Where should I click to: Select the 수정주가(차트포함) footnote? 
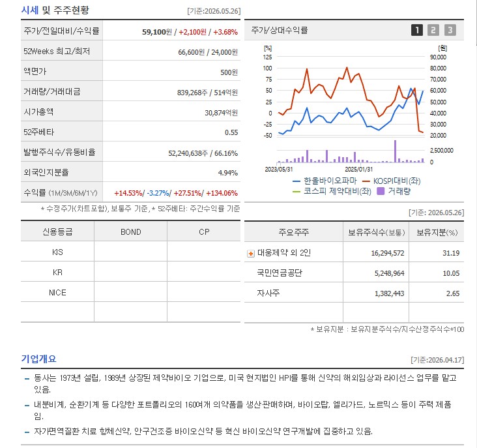tap(140, 209)
